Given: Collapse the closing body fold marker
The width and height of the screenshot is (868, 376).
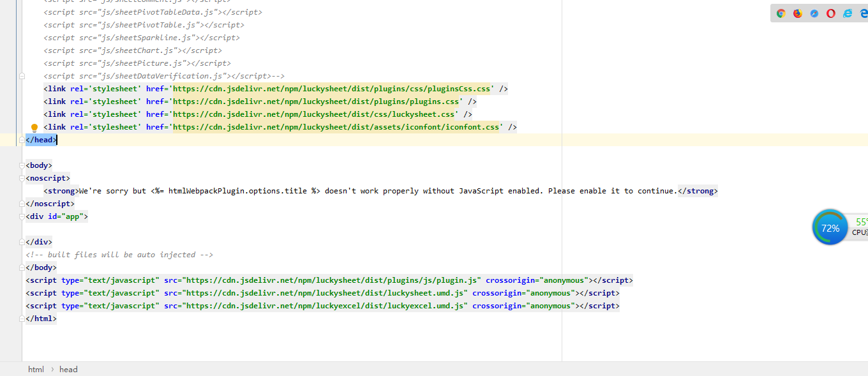Looking at the screenshot, I should pos(22,267).
